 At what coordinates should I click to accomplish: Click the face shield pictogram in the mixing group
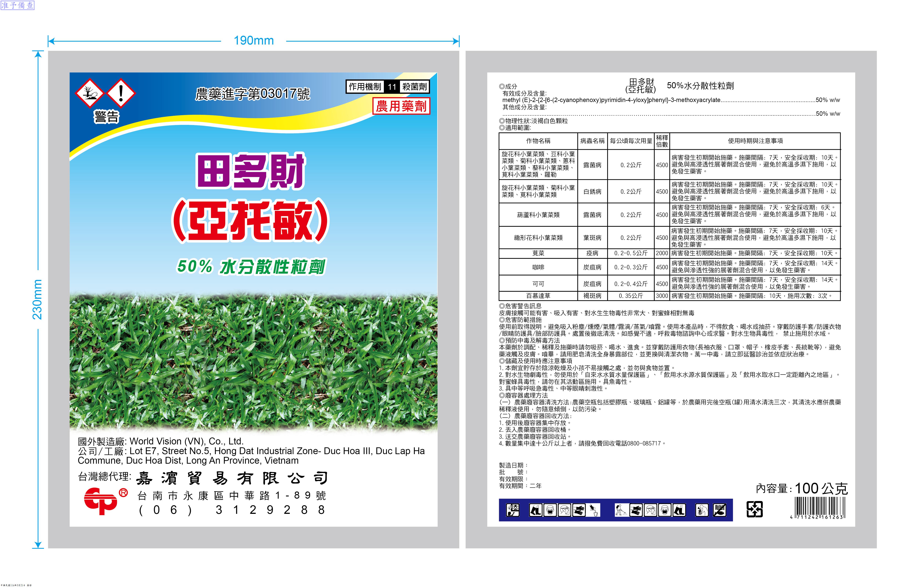(565, 510)
